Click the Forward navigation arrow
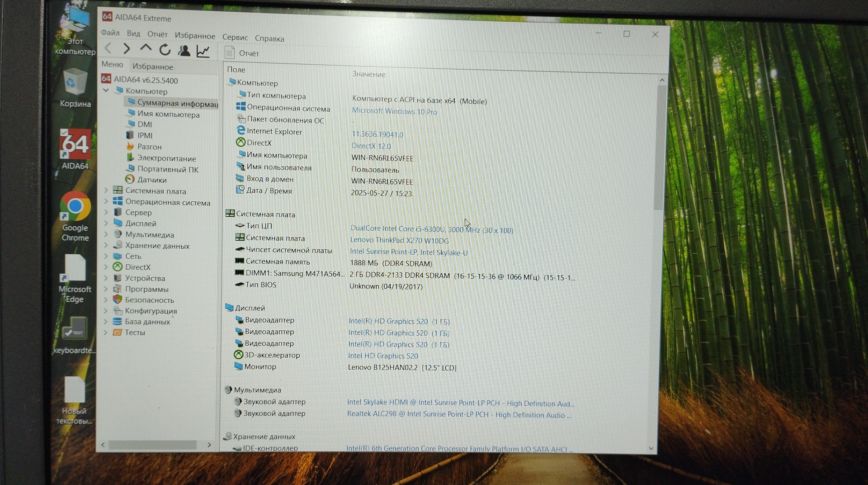This screenshot has width=868, height=485. pos(127,49)
